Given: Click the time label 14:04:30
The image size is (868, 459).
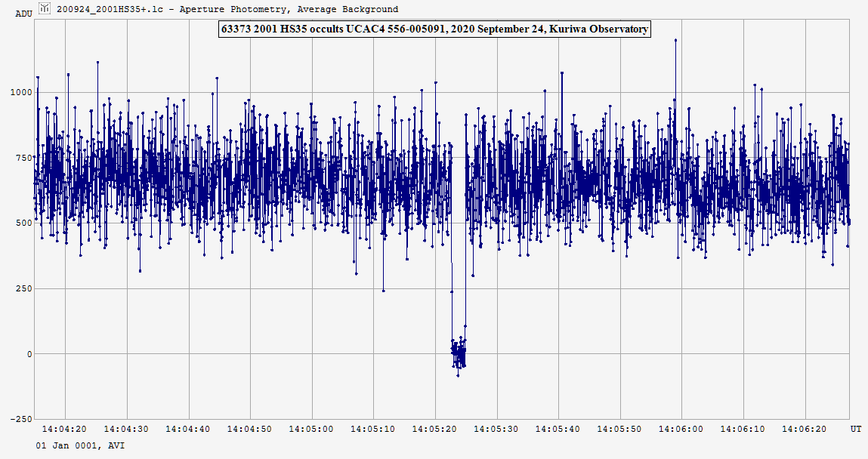Looking at the screenshot, I should (x=127, y=429).
